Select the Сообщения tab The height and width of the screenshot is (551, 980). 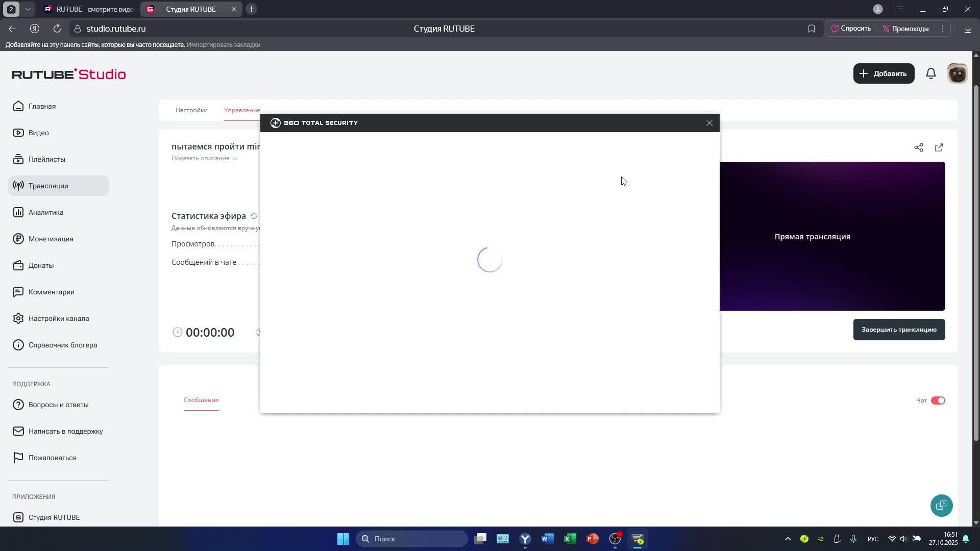point(201,400)
